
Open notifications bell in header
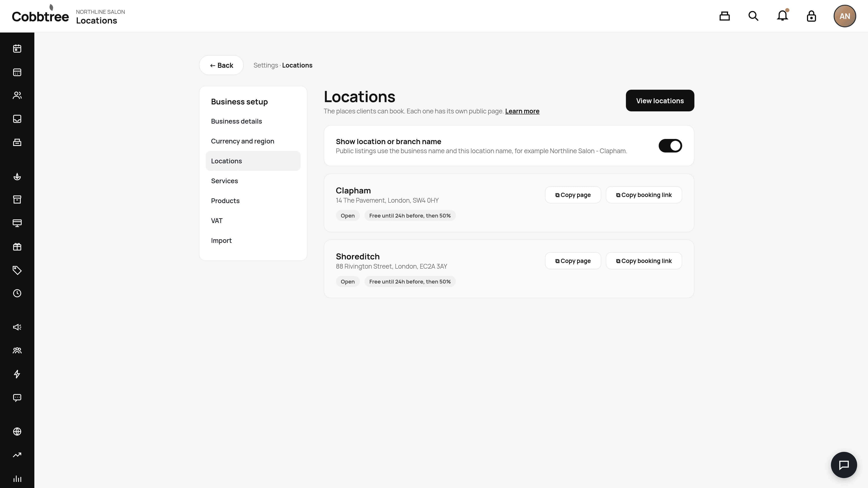pos(782,16)
